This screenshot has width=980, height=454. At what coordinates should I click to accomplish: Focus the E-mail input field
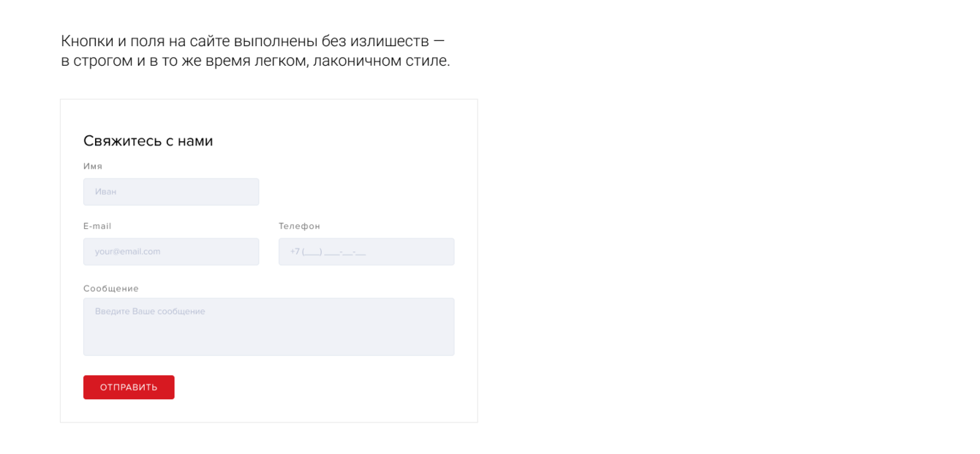170,251
